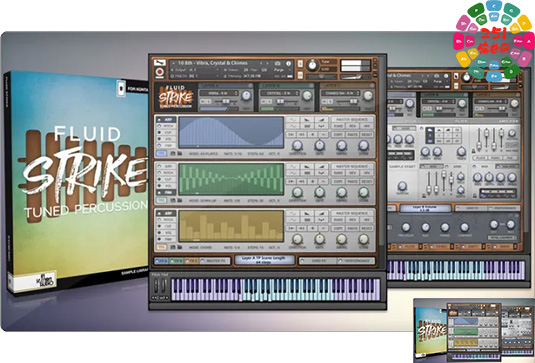Open Layer A VIBRA source dropdown
This screenshot has width=535, height=363.
pyautogui.click(x=219, y=93)
